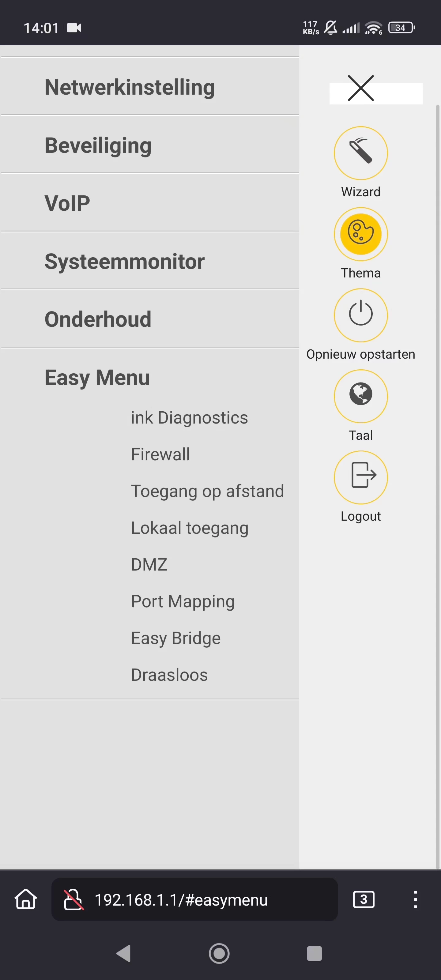Open the Thema palette icon
441x980 pixels.
[361, 234]
